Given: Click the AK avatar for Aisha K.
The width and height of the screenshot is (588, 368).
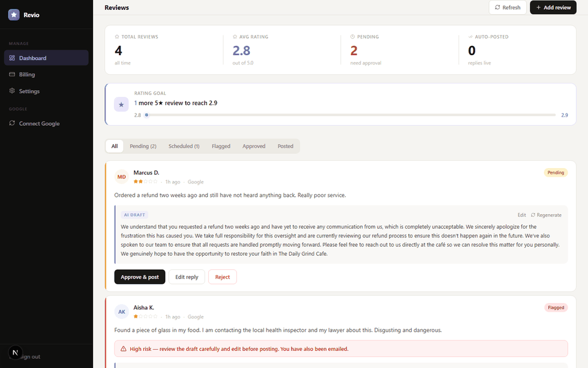Looking at the screenshot, I should [x=121, y=312].
